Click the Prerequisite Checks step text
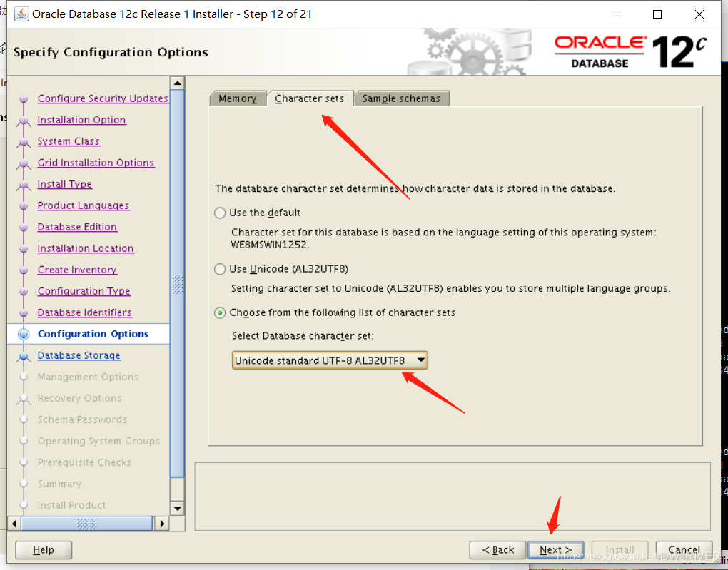The height and width of the screenshot is (570, 728). click(x=84, y=462)
